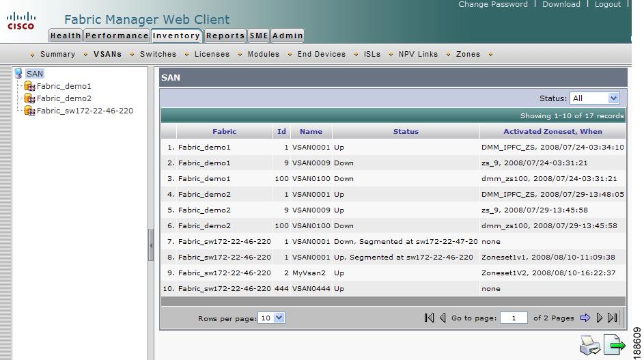Click the Fabric_demo2 fabric icon
This screenshot has width=644, height=360.
29,98
